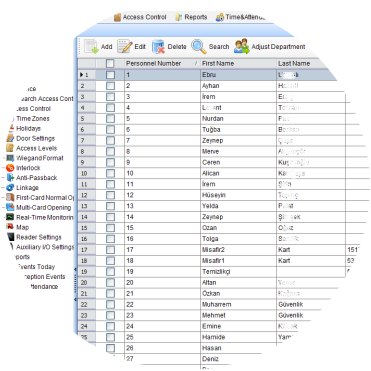
Task: Click the Real-Time Monitoring icon
Action: click(10, 217)
